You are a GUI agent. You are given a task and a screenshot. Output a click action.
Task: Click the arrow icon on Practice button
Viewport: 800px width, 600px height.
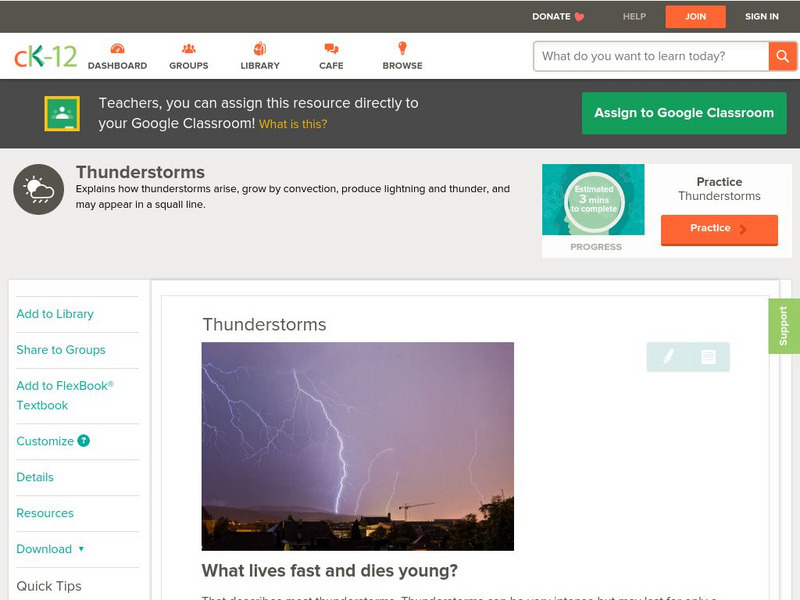743,229
